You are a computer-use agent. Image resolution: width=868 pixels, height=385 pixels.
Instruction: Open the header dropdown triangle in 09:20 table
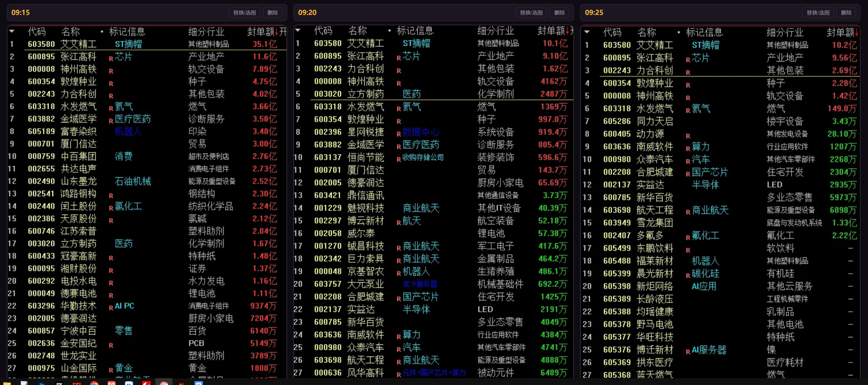298,30
